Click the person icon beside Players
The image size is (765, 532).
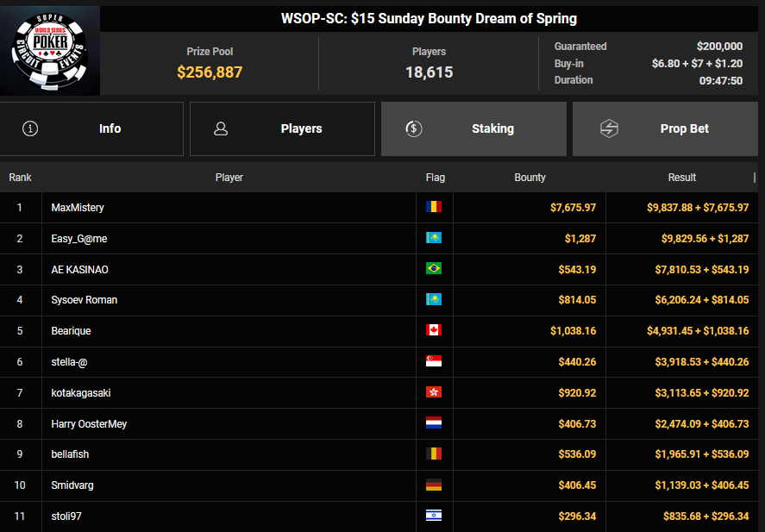221,128
